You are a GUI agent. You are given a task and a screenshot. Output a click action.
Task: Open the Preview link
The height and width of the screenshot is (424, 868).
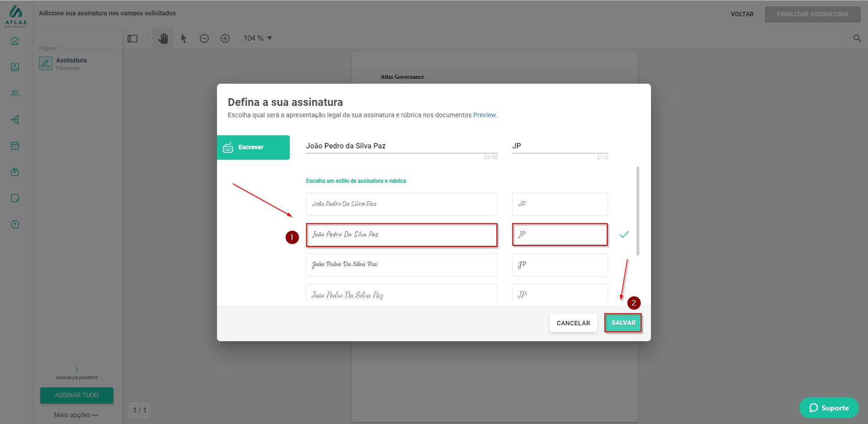coord(484,115)
